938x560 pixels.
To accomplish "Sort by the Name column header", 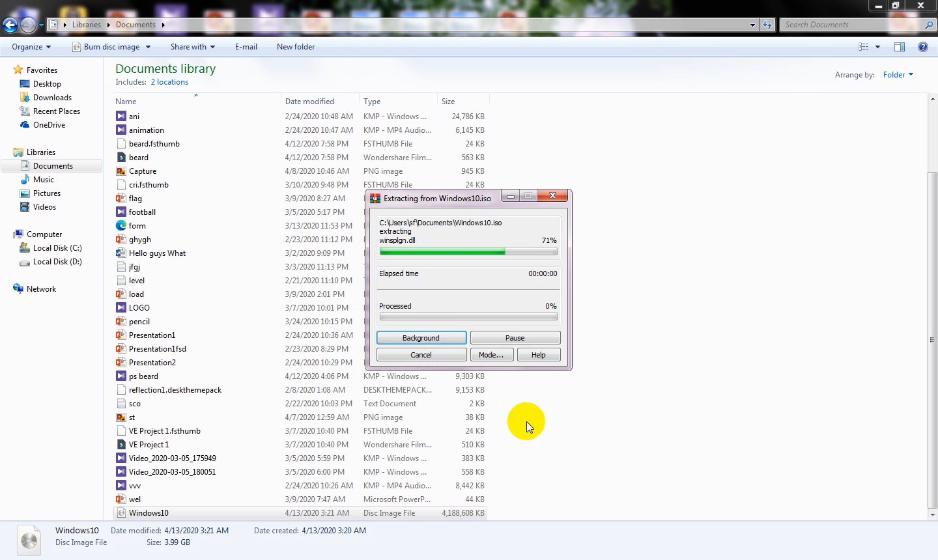I will (x=196, y=101).
